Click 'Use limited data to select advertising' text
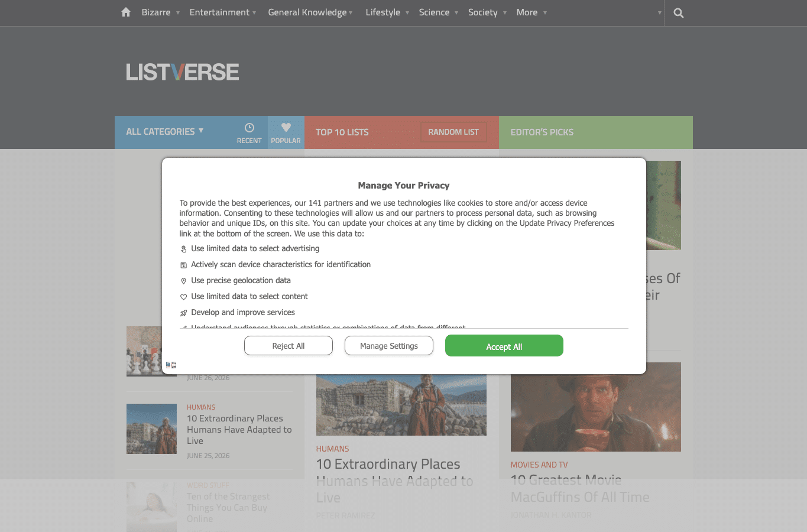807x532 pixels. click(255, 249)
